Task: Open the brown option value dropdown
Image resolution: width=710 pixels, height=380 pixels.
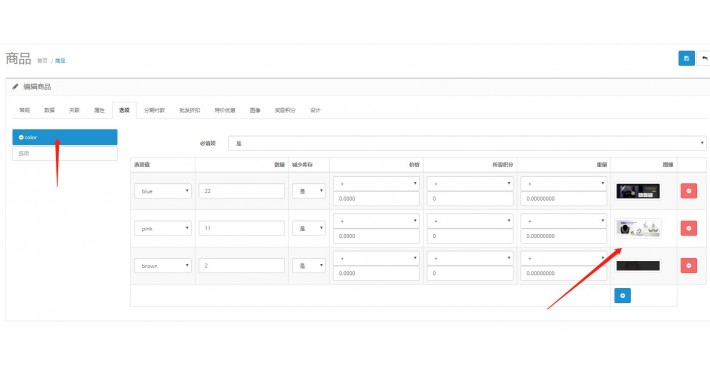Action: pos(163,266)
